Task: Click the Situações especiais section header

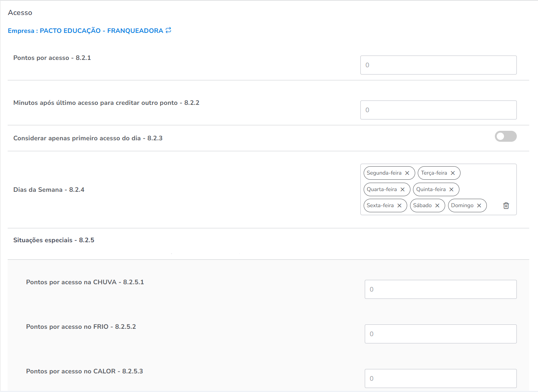Action: click(x=54, y=240)
